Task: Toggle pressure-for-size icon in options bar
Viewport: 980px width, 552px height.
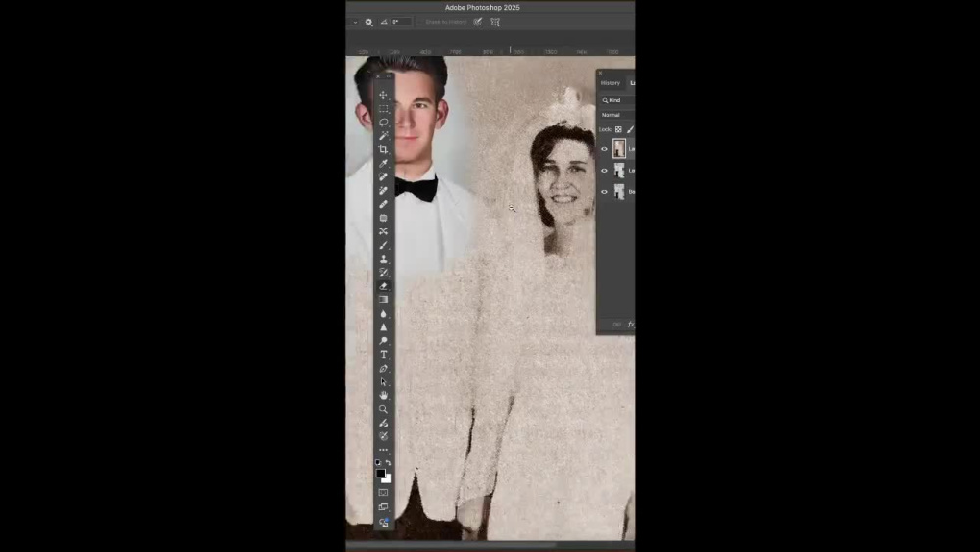Action: (478, 22)
